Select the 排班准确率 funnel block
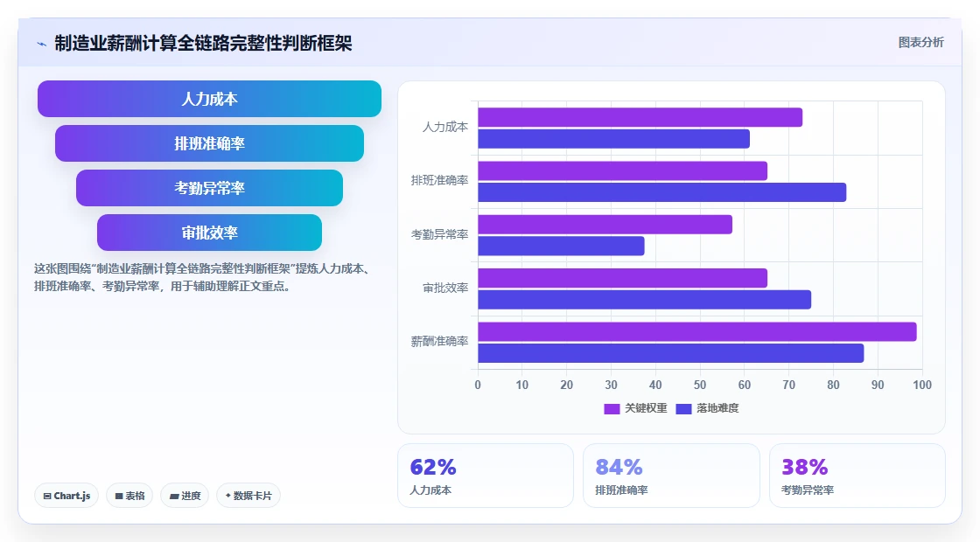Image resolution: width=980 pixels, height=542 pixels. [209, 143]
